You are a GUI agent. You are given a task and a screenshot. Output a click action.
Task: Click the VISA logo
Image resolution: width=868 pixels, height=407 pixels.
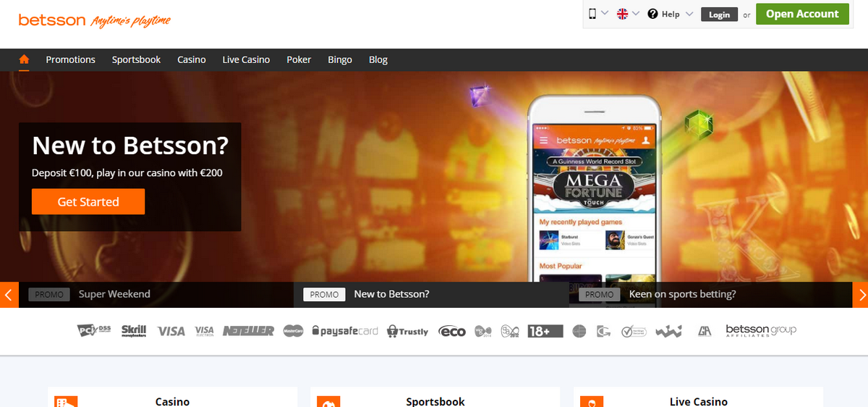coord(171,331)
